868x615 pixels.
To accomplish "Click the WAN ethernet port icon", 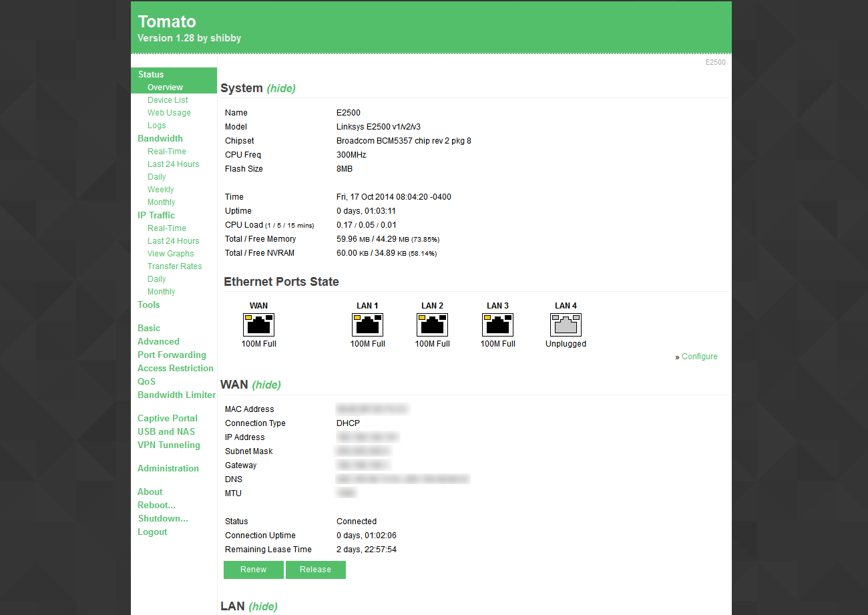I will (258, 325).
